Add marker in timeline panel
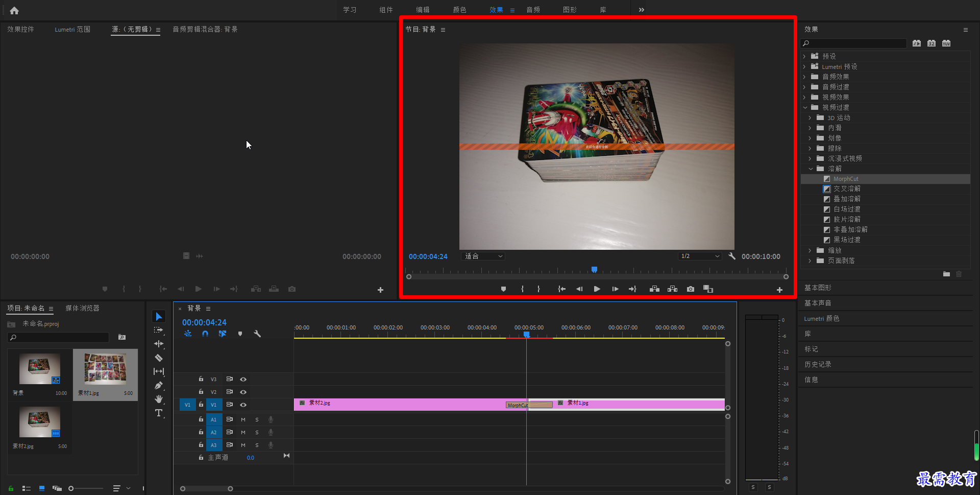 (240, 334)
